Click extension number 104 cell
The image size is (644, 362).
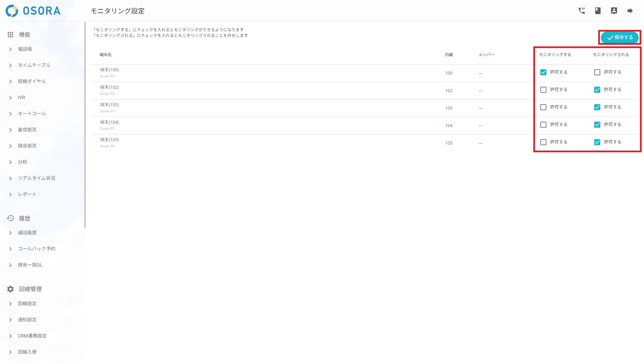pos(449,126)
